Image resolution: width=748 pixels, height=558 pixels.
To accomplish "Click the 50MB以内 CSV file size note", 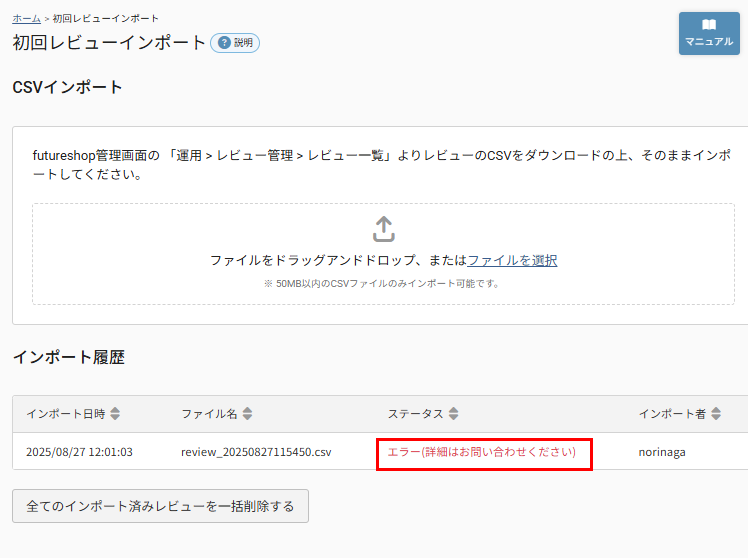I will [x=381, y=283].
